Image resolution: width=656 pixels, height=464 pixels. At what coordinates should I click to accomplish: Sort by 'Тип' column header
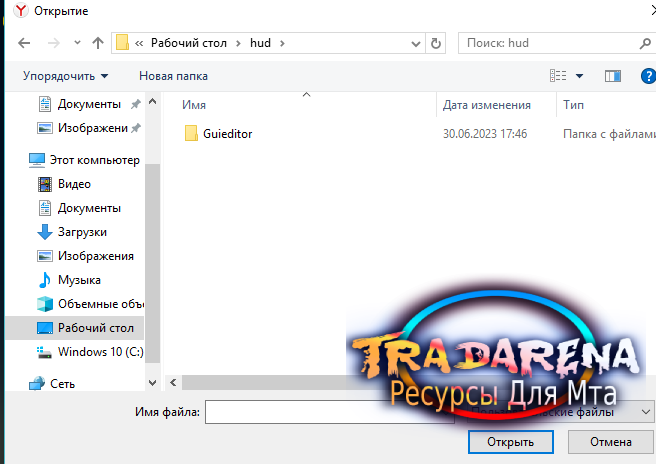[x=573, y=105]
